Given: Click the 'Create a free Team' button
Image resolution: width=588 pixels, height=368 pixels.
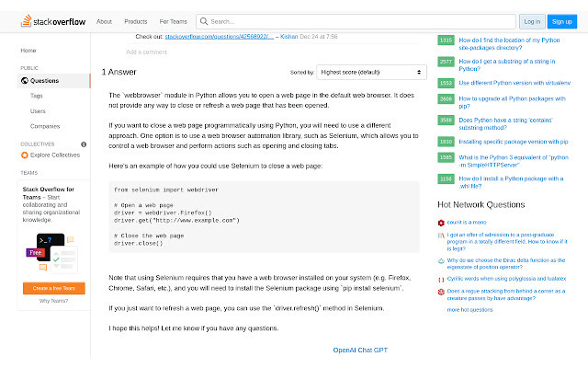Looking at the screenshot, I should (54, 288).
